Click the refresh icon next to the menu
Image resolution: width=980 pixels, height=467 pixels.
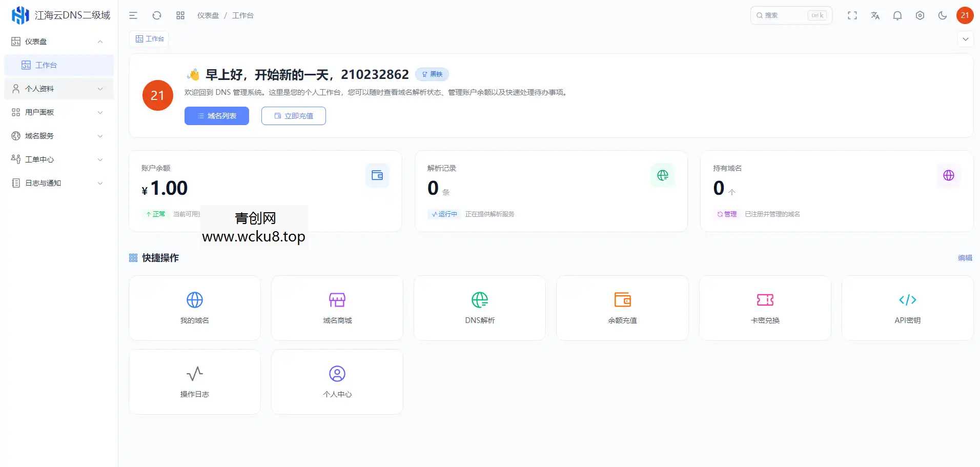(157, 15)
